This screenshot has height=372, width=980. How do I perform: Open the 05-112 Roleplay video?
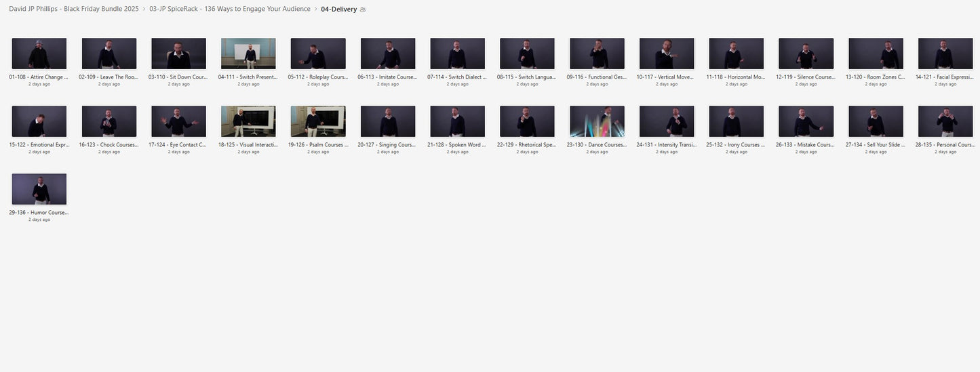coord(318,54)
